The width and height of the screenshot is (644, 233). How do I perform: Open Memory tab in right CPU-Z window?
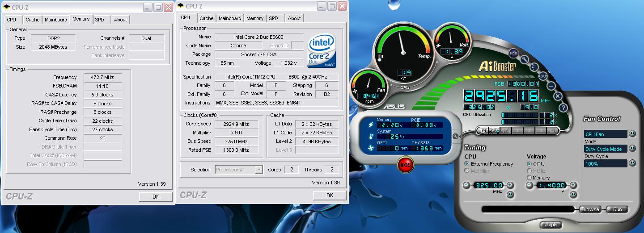click(x=255, y=18)
